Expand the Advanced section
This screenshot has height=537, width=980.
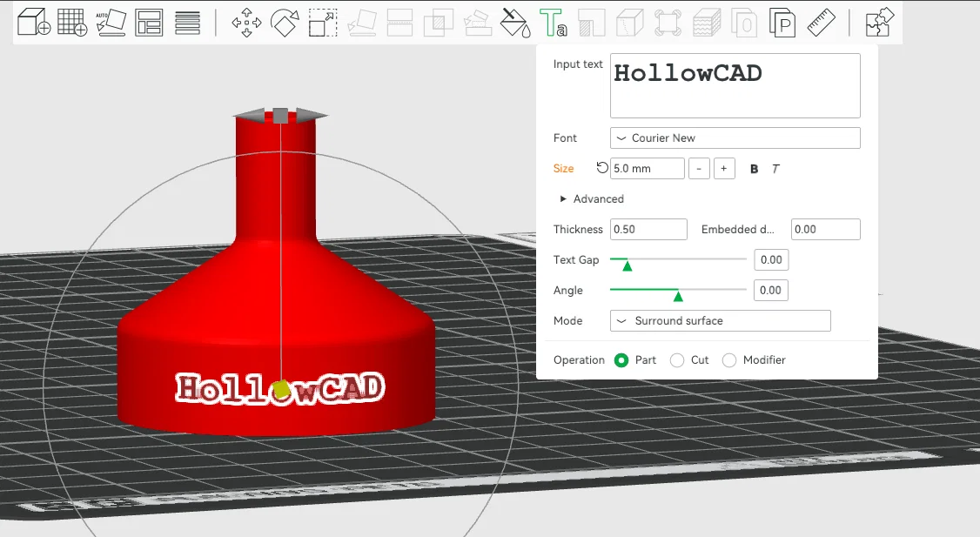[591, 198]
